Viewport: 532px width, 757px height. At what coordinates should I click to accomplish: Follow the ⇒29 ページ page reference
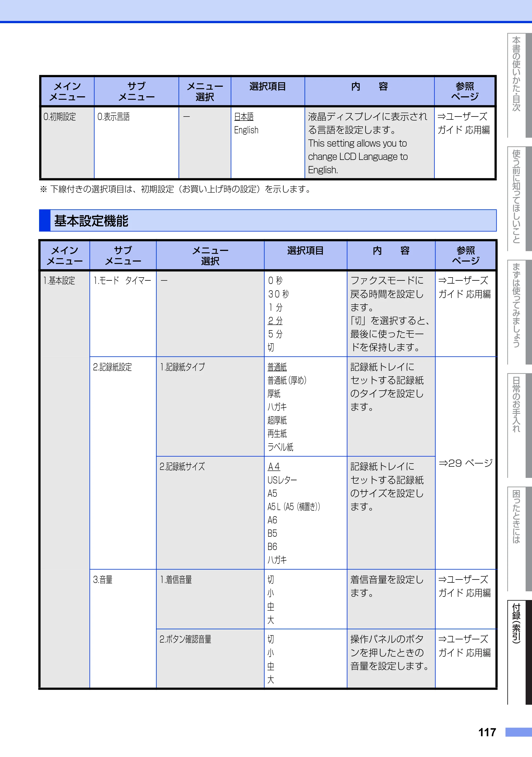coord(465,463)
